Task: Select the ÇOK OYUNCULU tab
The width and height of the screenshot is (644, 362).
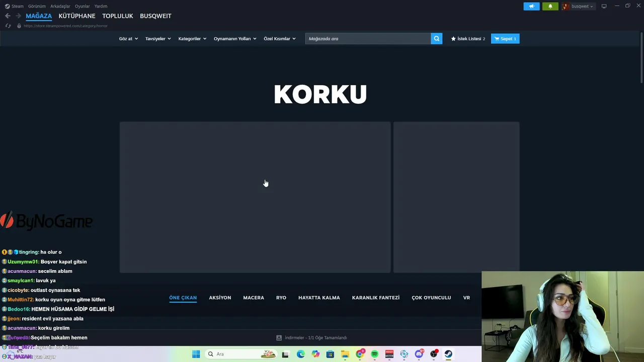Action: coord(431,298)
